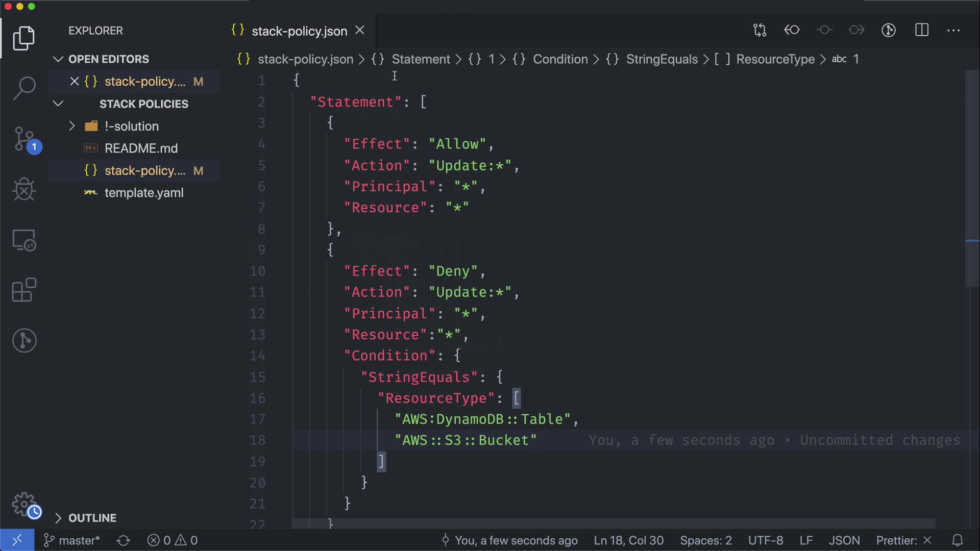
Task: Open Remote Explorer in activity bar
Action: 24,240
